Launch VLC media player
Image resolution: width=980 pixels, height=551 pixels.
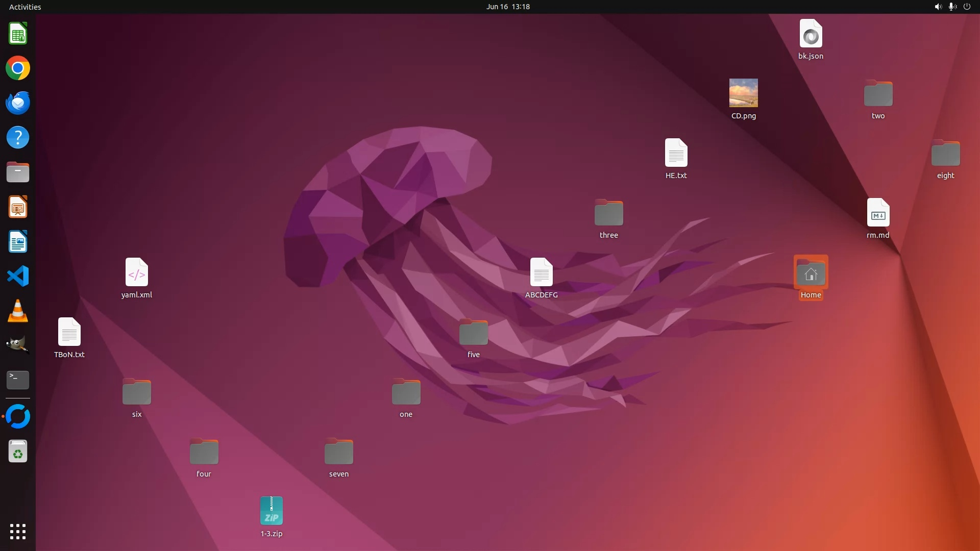(x=18, y=311)
